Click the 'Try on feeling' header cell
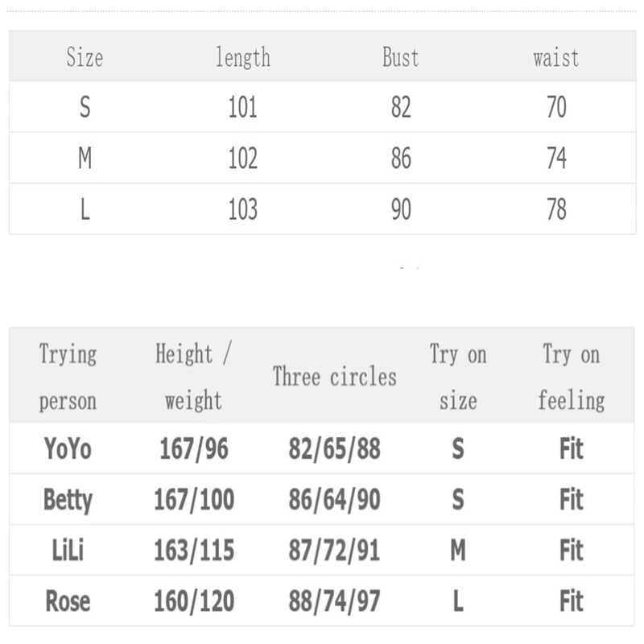 click(571, 377)
